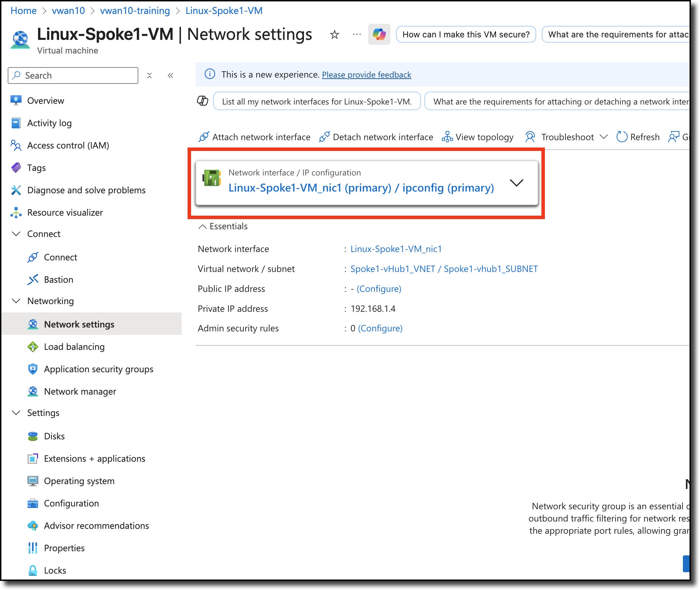This screenshot has height=590, width=700.
Task: Click the Refresh icon
Action: pyautogui.click(x=622, y=137)
